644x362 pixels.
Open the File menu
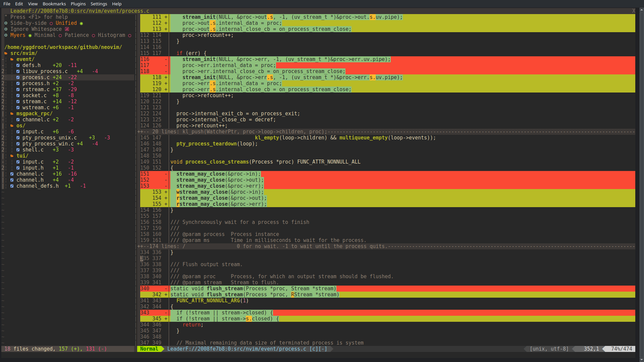pyautogui.click(x=7, y=4)
